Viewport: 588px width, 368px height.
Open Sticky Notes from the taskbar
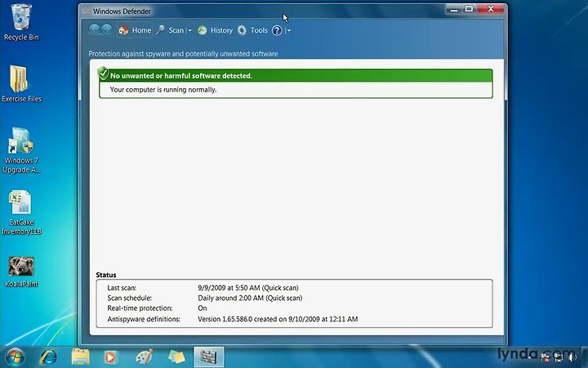coord(176,357)
